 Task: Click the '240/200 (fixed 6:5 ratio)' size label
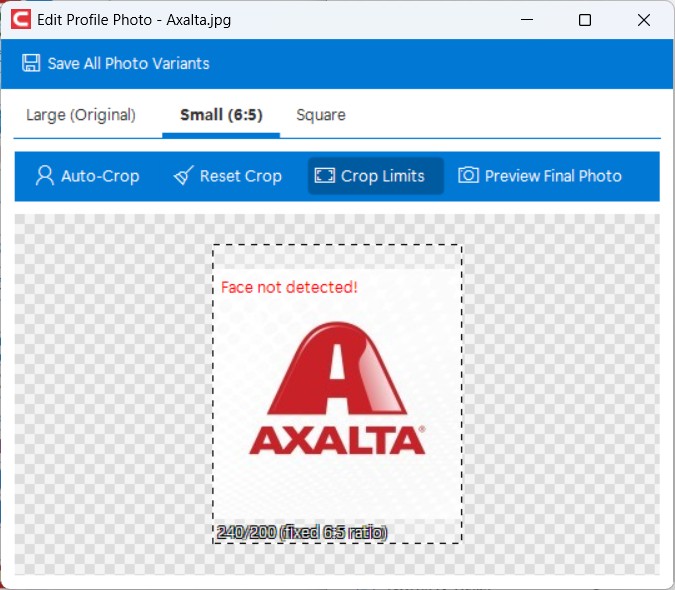(302, 532)
